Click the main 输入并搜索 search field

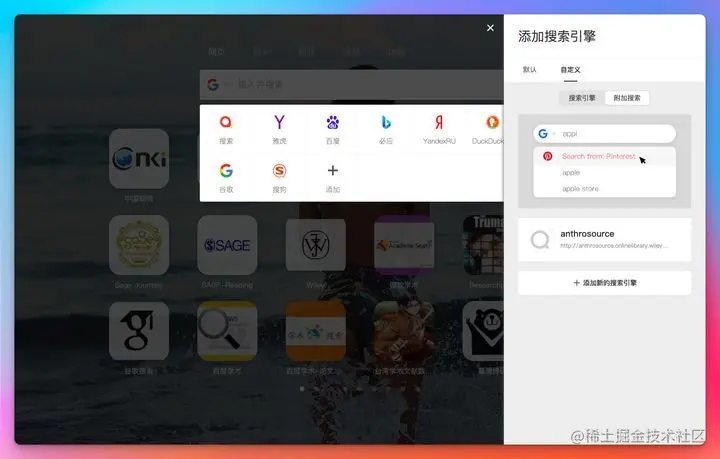click(352, 84)
